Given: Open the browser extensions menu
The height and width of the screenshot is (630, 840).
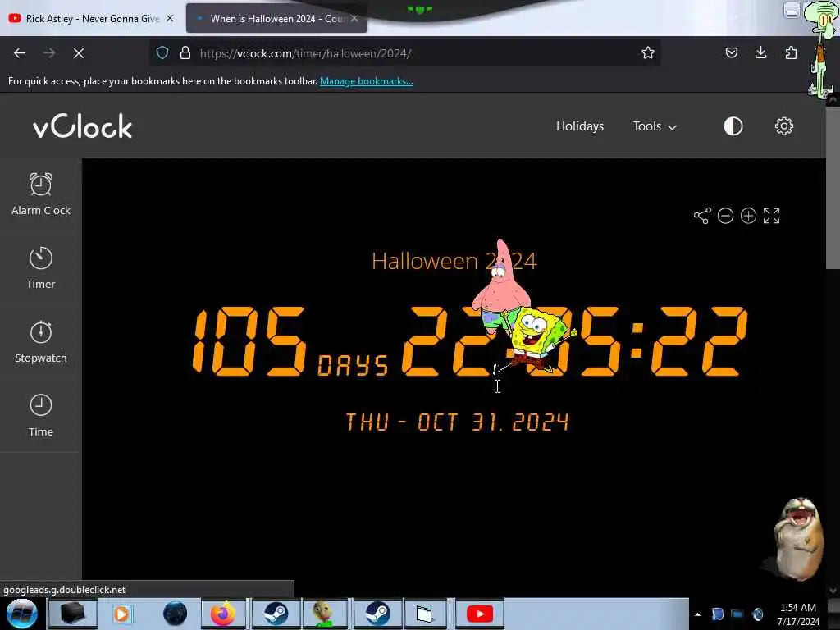Looking at the screenshot, I should point(791,53).
